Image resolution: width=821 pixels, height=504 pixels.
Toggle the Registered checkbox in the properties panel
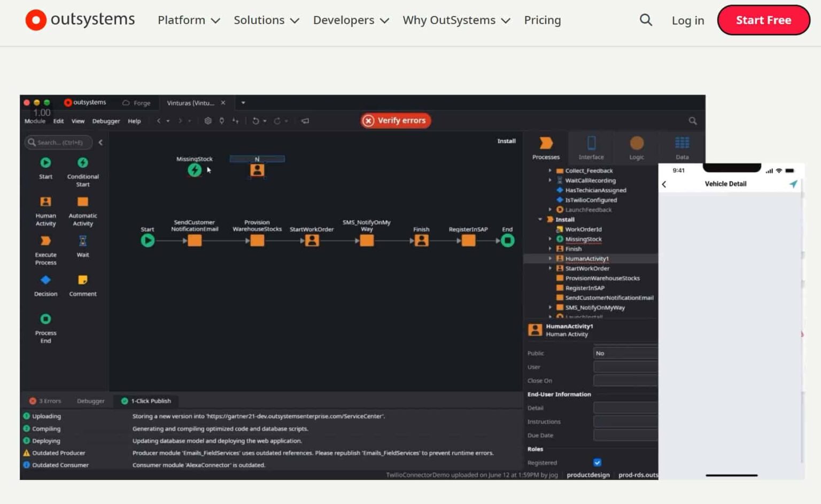pos(597,462)
